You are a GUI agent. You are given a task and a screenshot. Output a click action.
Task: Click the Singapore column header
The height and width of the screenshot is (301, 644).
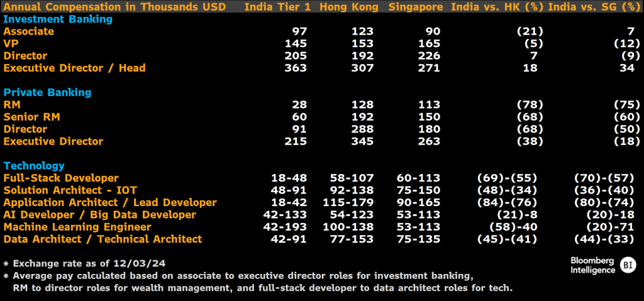pyautogui.click(x=414, y=7)
